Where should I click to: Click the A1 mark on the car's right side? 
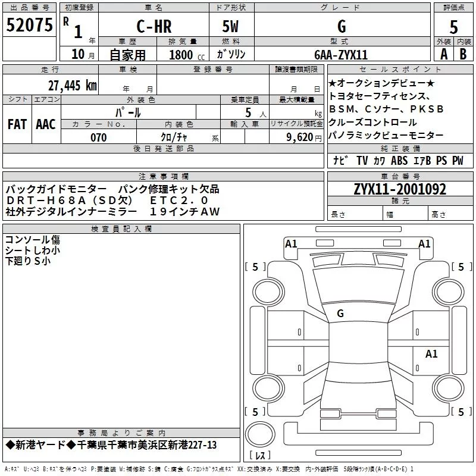(431, 354)
